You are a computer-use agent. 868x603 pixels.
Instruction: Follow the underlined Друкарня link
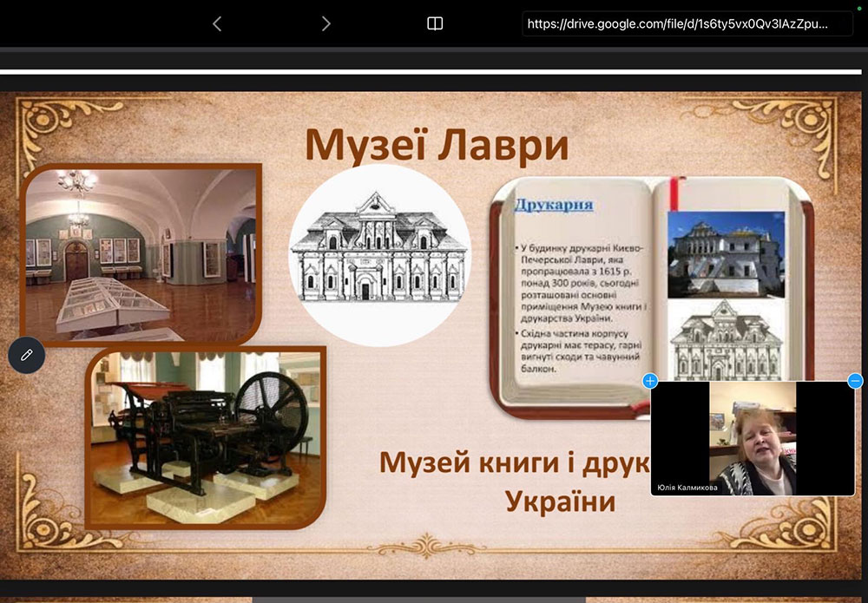point(554,206)
